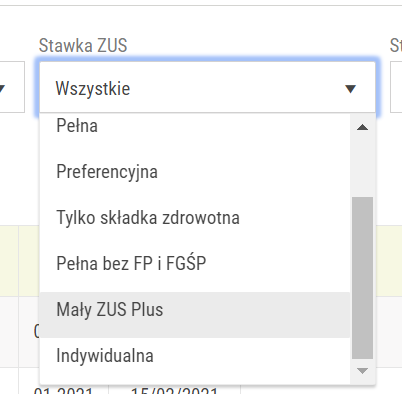Viewport: 402px width, 394px height.
Task: Collapse the Stawka ZUS combo box
Action: [207, 87]
